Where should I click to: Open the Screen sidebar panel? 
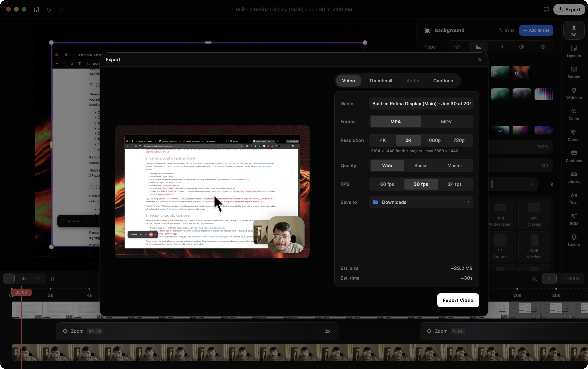pos(574,72)
